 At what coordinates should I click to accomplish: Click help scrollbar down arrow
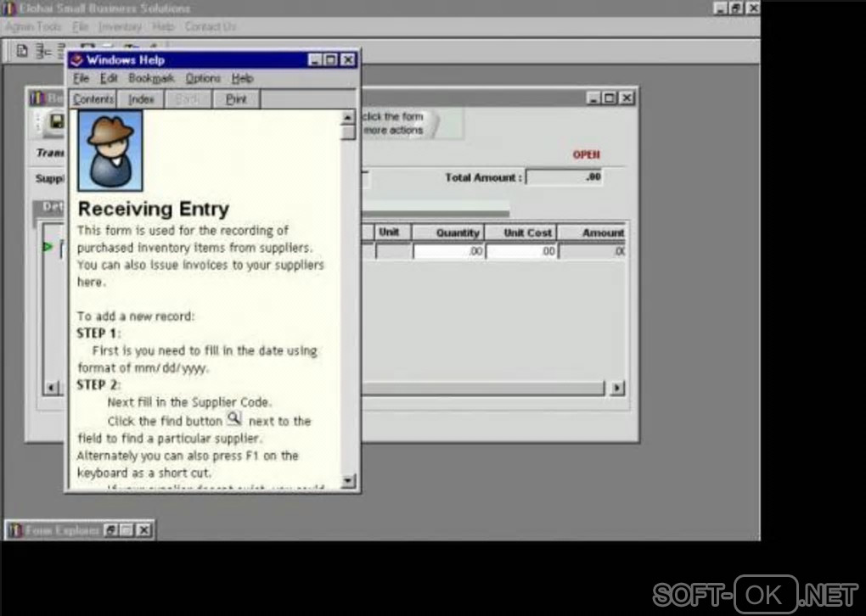(347, 481)
